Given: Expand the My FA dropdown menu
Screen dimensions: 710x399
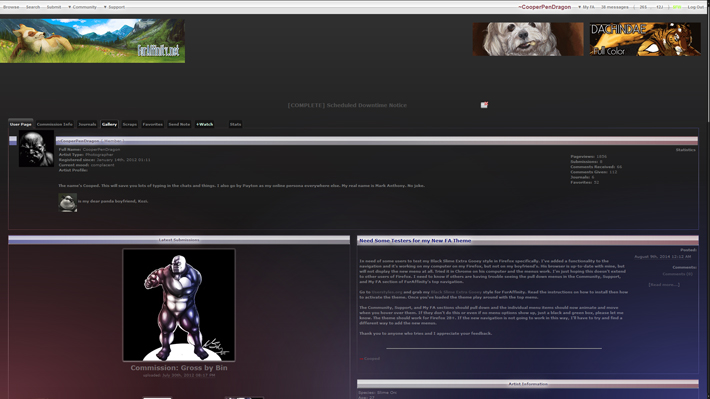Looking at the screenshot, I should coord(586,7).
